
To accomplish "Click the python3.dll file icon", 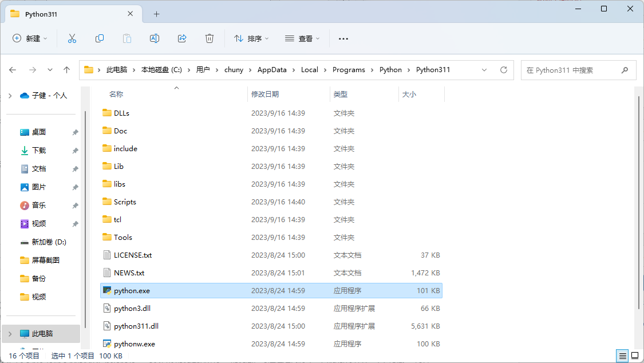I will click(107, 309).
